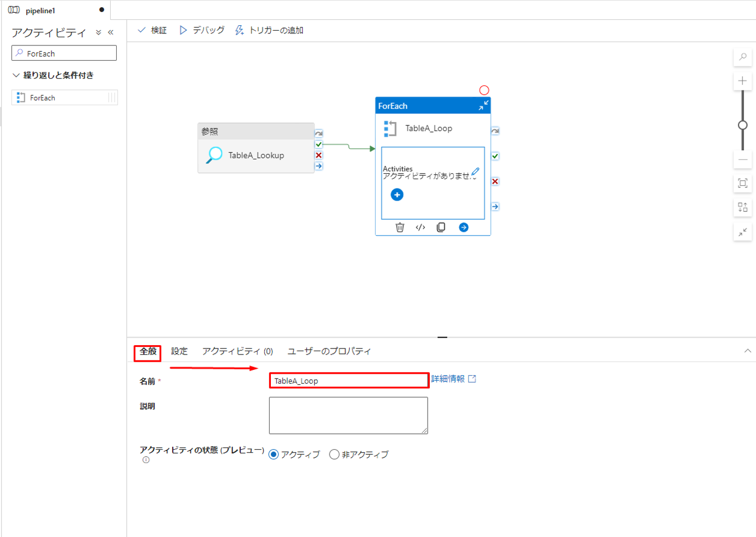Select the アクティブ radio button
Viewport: 756px width, 537px height.
274,454
